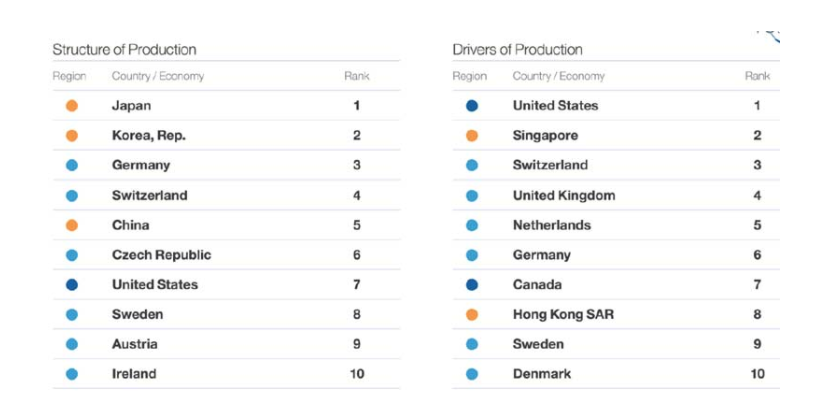Click the Rank column header in left table
This screenshot has width=839, height=413.
click(357, 77)
